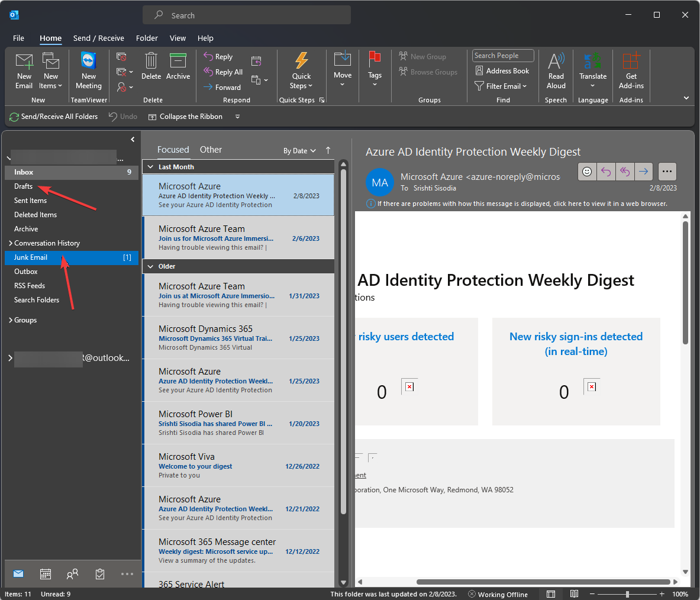Collapse ribbon with the chevron arrow
The image size is (700, 600).
tap(686, 98)
